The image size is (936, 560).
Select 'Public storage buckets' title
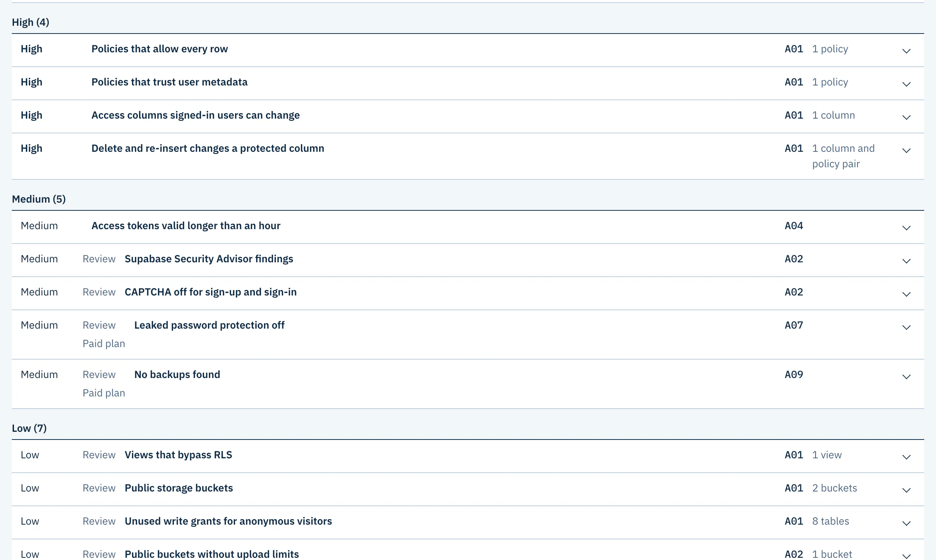[178, 488]
